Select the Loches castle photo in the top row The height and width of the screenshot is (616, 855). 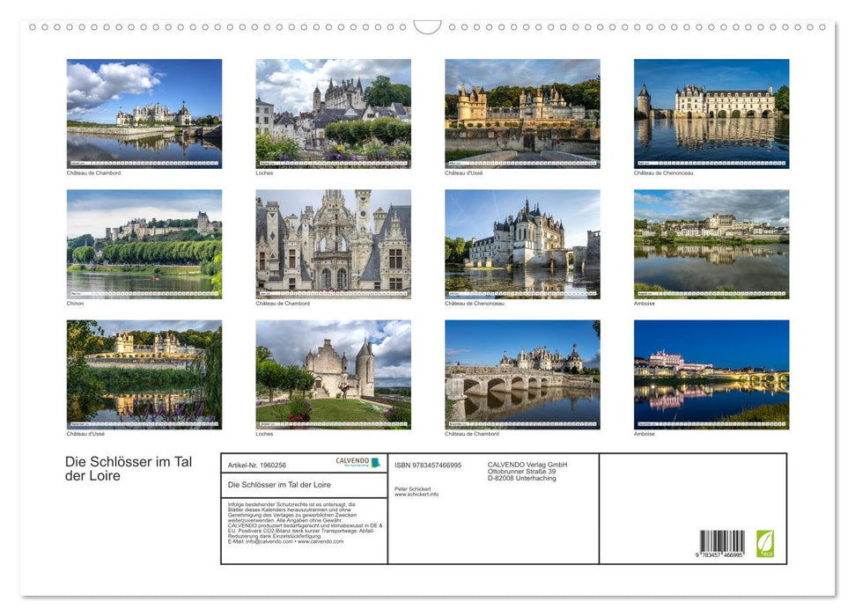pyautogui.click(x=333, y=113)
